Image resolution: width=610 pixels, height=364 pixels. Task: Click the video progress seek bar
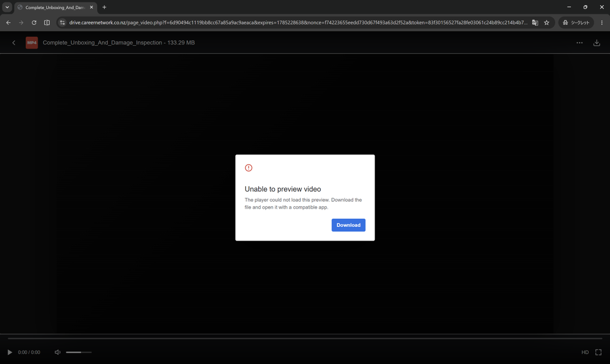(x=305, y=338)
